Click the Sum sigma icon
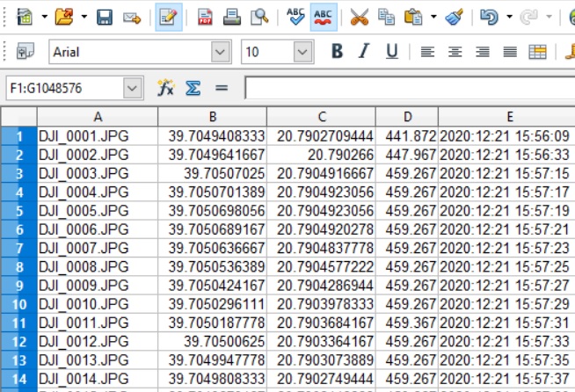This screenshot has height=392, width=575. [193, 88]
